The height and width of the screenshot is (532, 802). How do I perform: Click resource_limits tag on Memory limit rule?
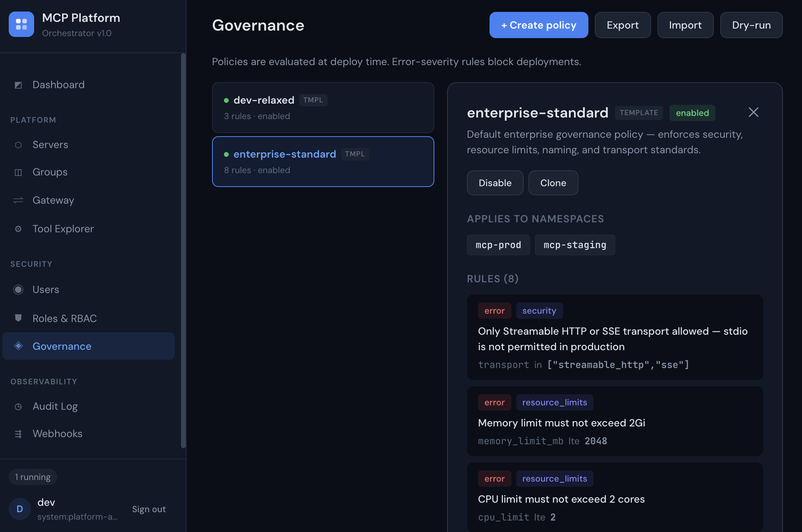[x=555, y=403]
